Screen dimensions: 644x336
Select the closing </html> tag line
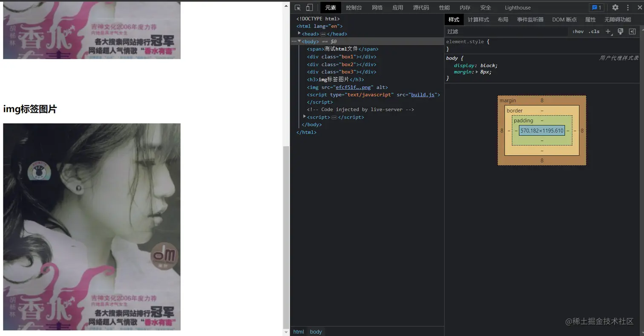point(307,132)
